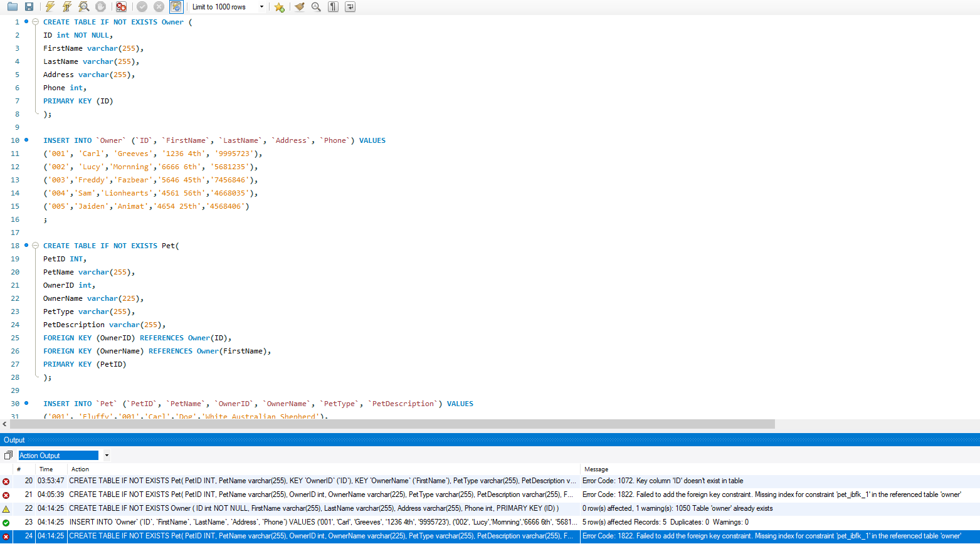Click the copy output icon beside Action Output
Image resolution: width=980 pixels, height=544 pixels.
tap(8, 456)
